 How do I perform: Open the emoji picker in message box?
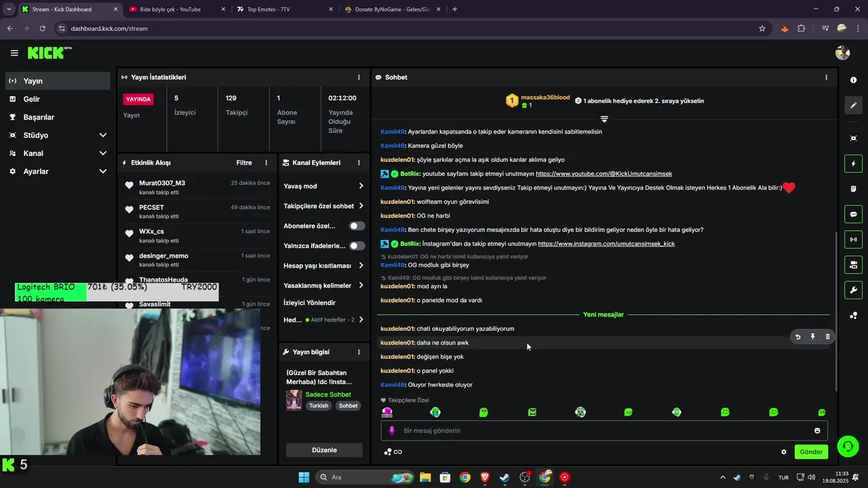pos(817,430)
